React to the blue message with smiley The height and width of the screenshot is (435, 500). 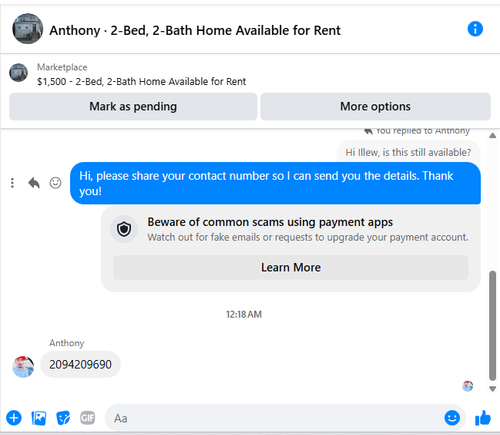(55, 183)
